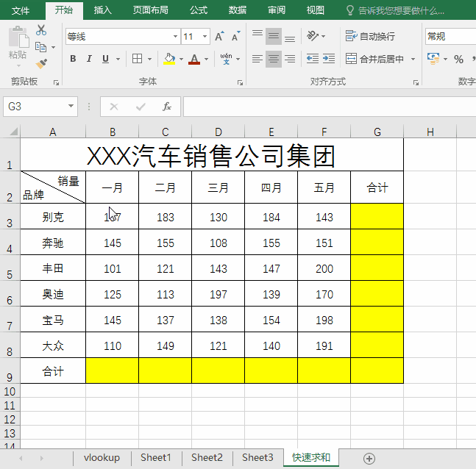Viewport: 476px width, 469px height.
Task: Increase font size with large A
Action: point(219,37)
